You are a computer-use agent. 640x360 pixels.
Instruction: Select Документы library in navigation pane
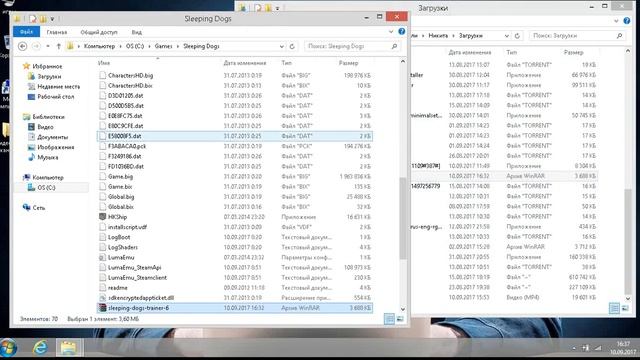click(53, 137)
